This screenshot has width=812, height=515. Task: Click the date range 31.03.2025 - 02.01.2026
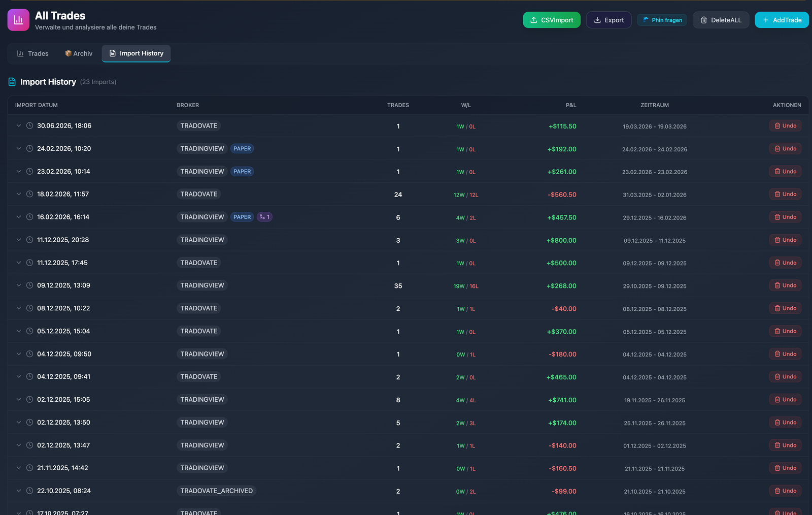pos(655,195)
